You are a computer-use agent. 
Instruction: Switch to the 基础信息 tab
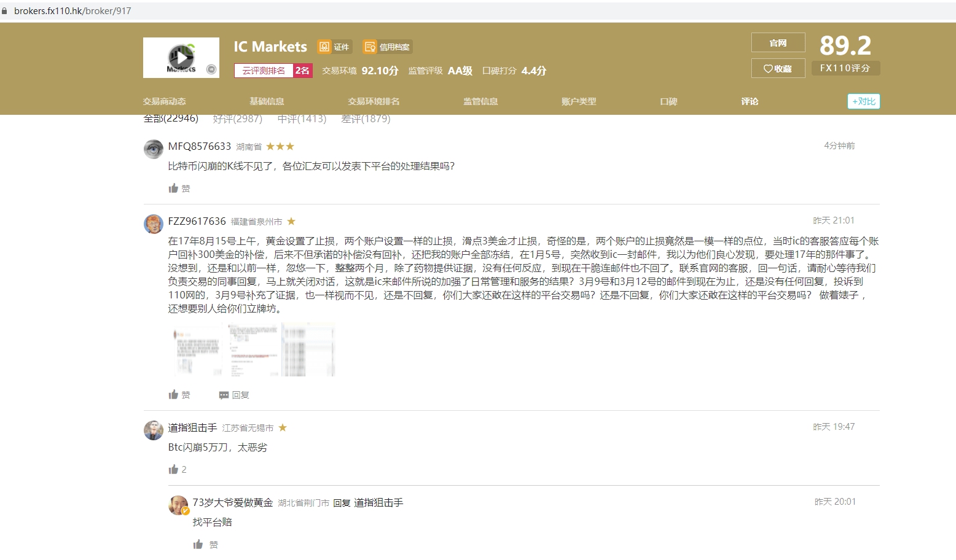click(x=267, y=101)
